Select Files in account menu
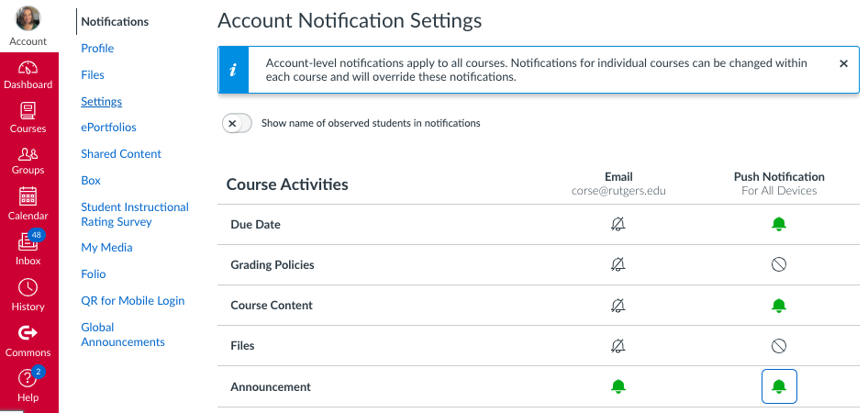 (x=93, y=74)
